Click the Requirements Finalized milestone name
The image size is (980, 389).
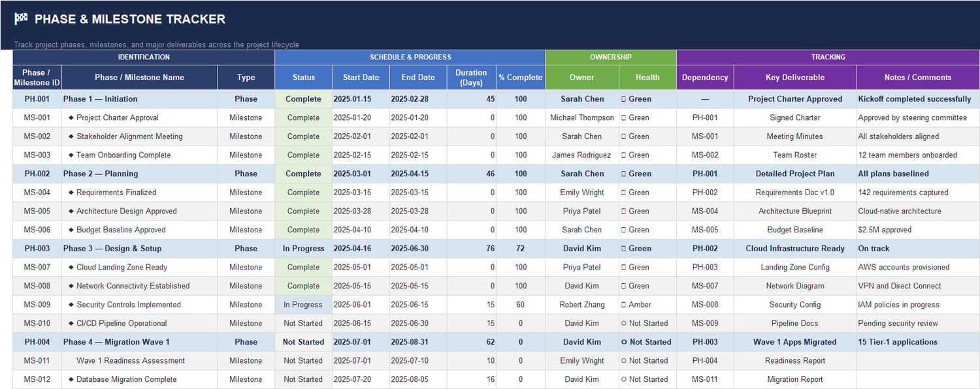pyautogui.click(x=116, y=193)
